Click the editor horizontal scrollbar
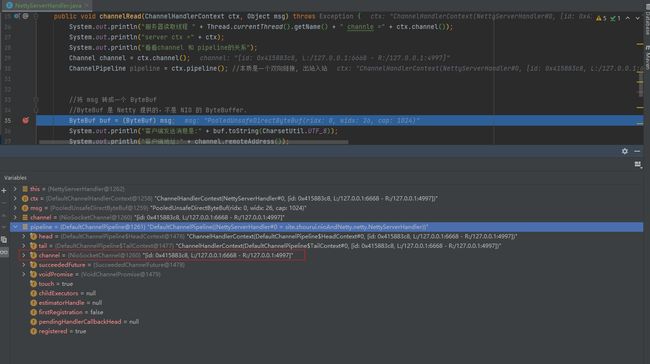The width and height of the screenshot is (650, 364). pyautogui.click(x=194, y=142)
